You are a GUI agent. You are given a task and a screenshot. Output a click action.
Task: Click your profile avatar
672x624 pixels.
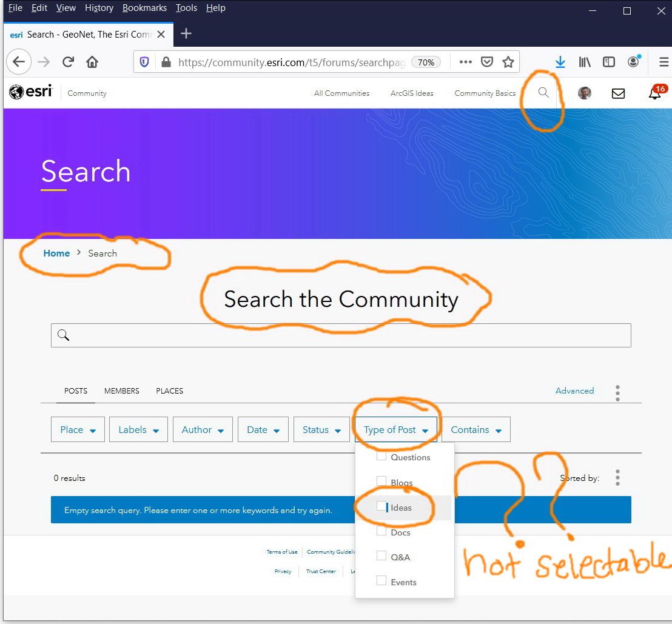coord(583,93)
